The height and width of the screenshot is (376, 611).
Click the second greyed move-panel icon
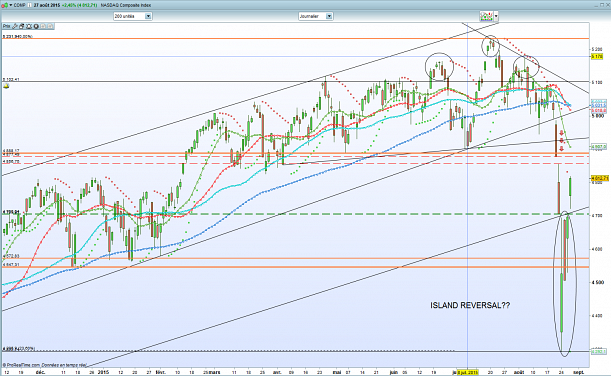(50, 26)
